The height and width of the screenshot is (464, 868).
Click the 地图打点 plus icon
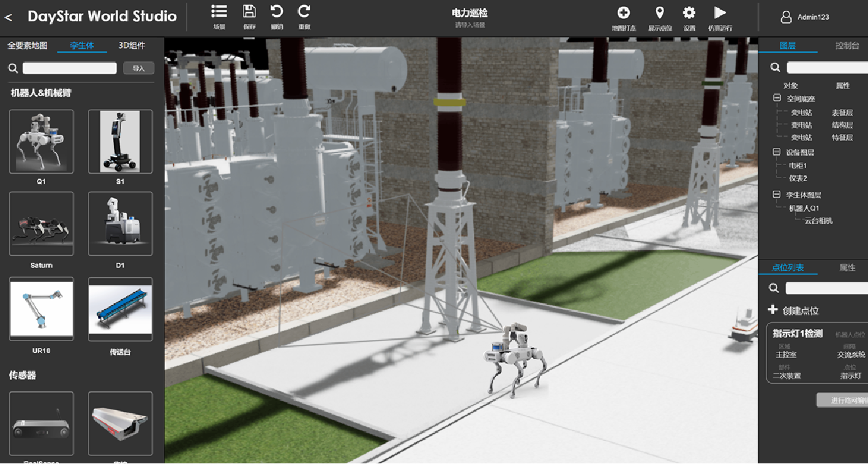pos(623,13)
